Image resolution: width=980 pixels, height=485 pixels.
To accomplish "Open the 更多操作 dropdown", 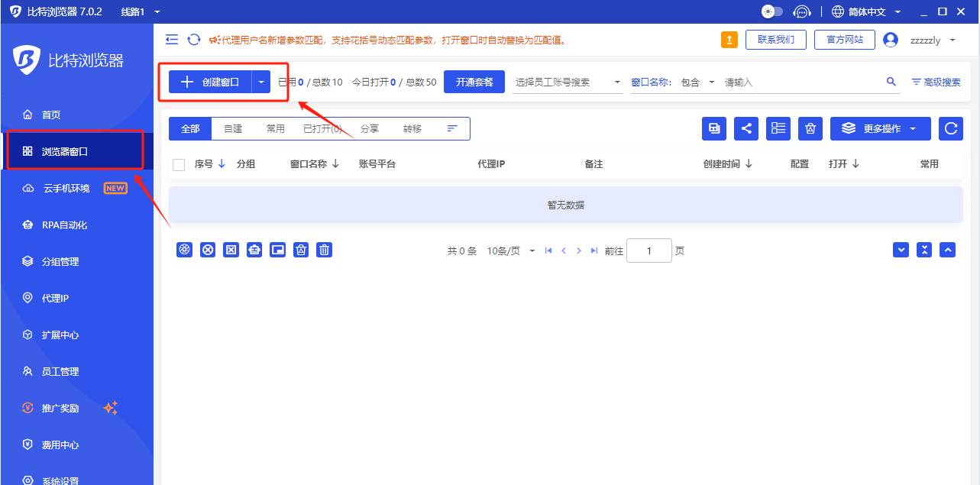I will pos(880,128).
